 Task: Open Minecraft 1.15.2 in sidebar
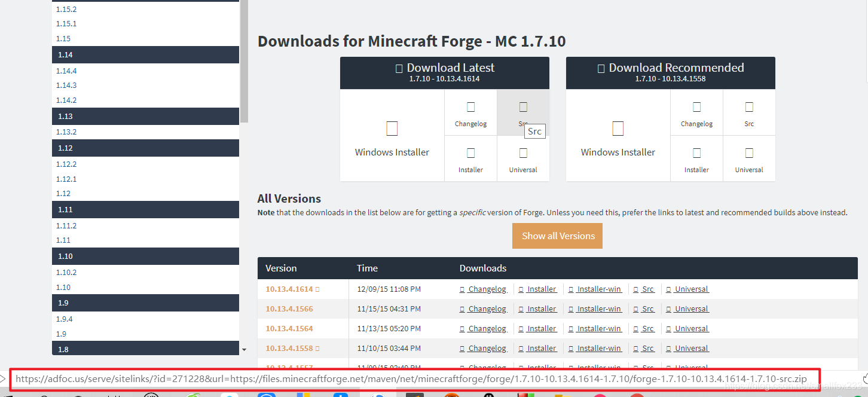(66, 10)
